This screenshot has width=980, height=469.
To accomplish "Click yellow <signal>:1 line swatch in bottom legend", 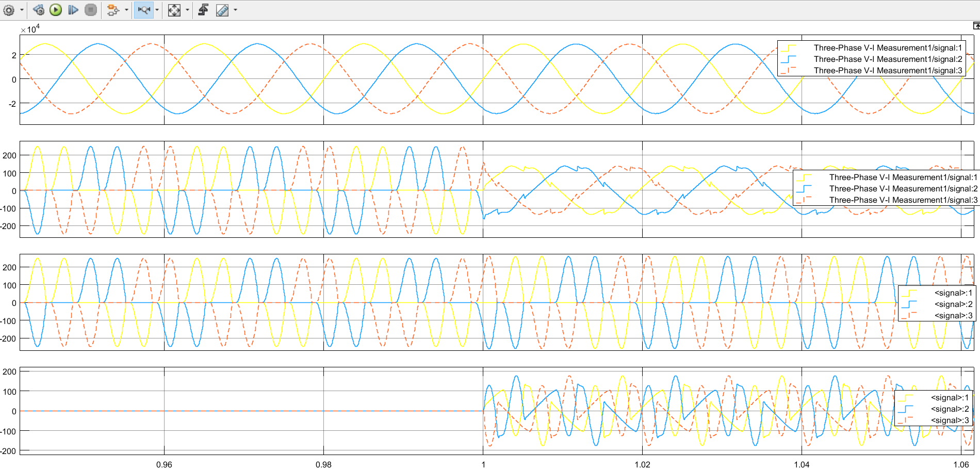I will pyautogui.click(x=906, y=398).
